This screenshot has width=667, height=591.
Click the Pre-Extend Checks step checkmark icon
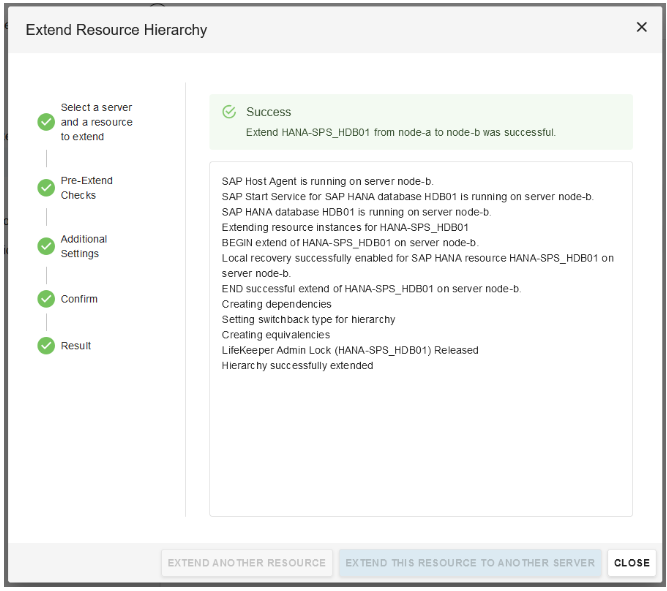46,187
